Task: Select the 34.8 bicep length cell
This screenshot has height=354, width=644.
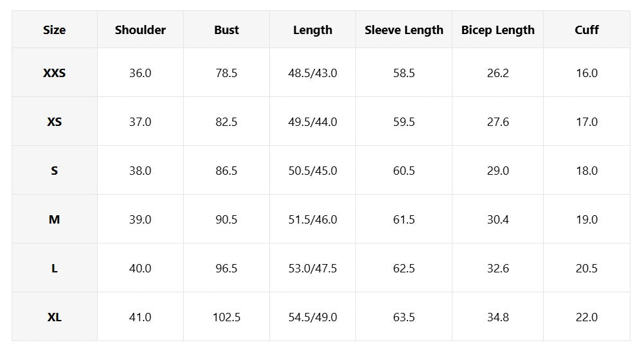Action: 497,317
